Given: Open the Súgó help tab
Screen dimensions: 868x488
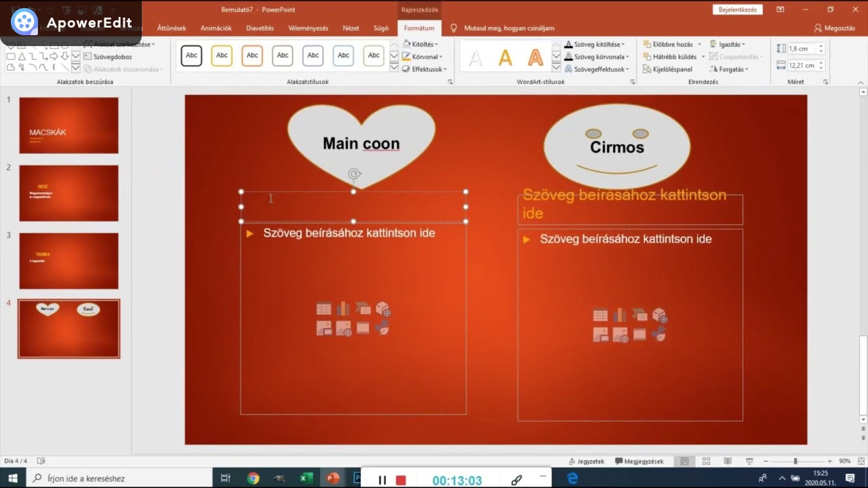Looking at the screenshot, I should click(x=381, y=28).
